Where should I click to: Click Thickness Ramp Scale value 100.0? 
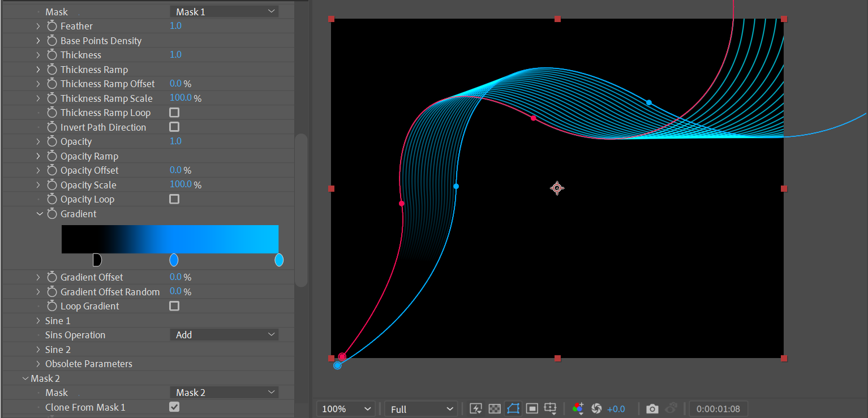[x=181, y=98]
